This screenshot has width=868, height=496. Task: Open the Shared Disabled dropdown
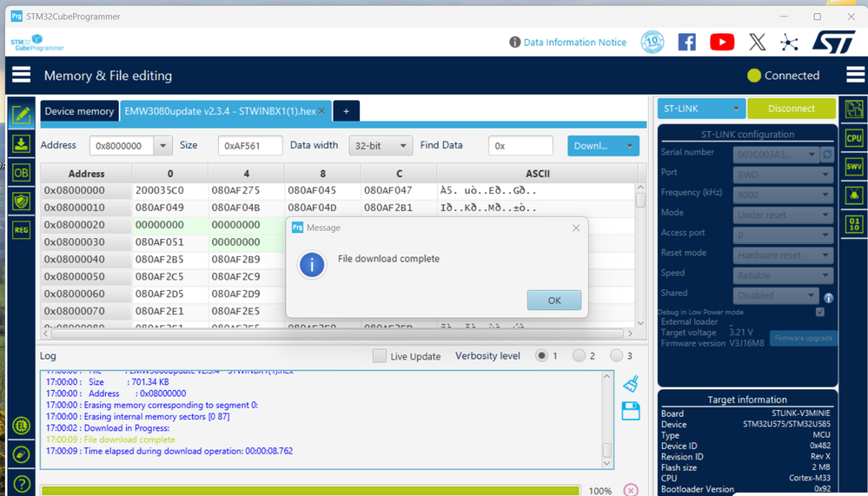[x=776, y=295]
